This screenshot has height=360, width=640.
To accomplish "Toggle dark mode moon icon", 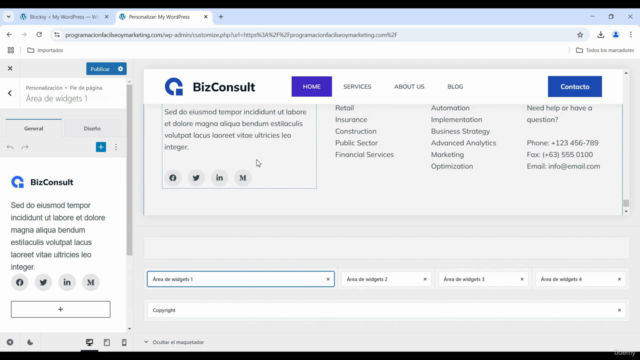I will click(x=30, y=342).
